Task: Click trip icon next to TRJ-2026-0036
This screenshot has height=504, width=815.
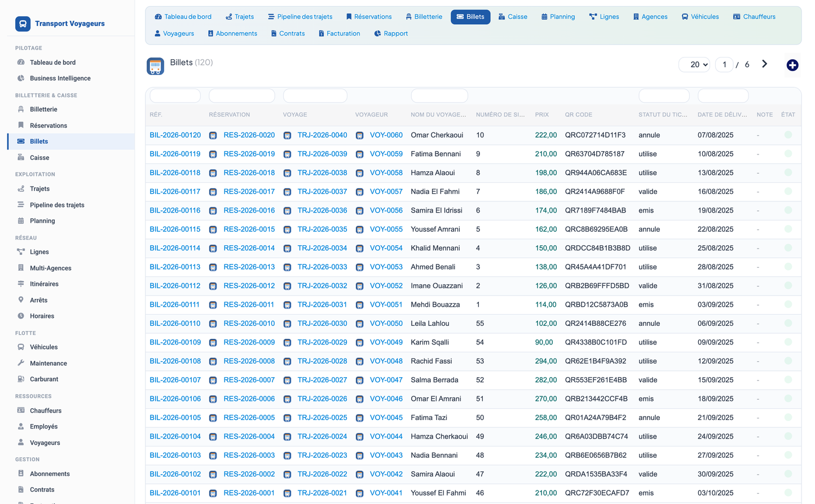Action: (x=287, y=211)
